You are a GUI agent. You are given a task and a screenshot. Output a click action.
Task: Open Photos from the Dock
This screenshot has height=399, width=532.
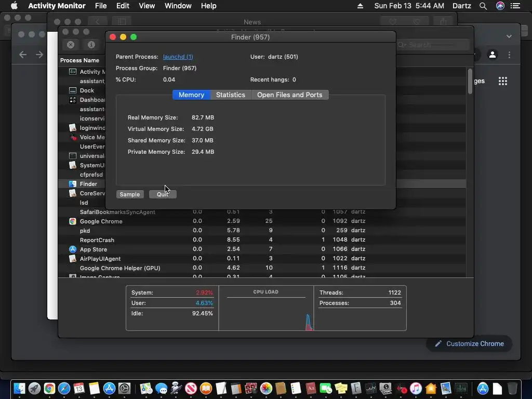click(266, 389)
